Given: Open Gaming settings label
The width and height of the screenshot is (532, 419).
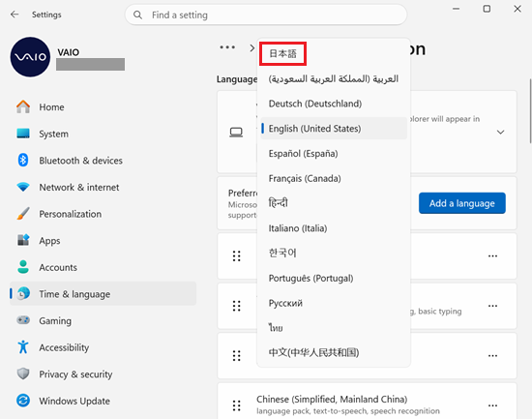Looking at the screenshot, I should [55, 321].
